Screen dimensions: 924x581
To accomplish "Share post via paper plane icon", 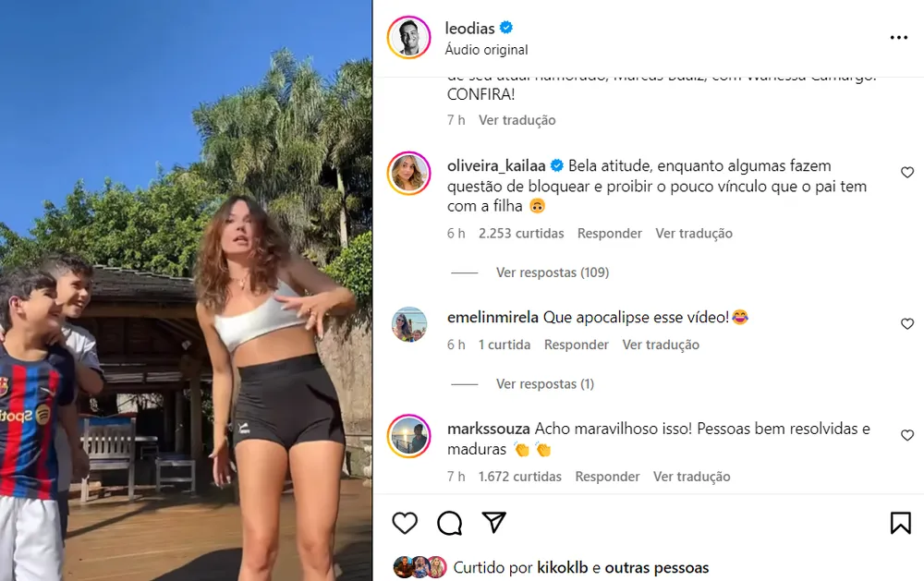I will pos(493,522).
